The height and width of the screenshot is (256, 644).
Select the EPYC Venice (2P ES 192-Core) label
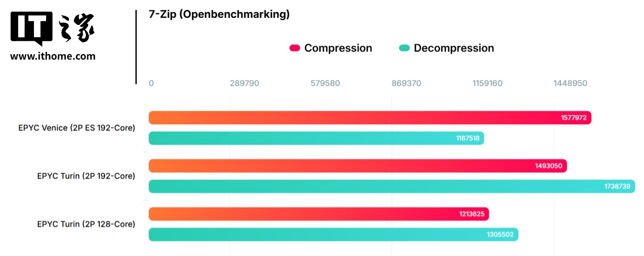(76, 128)
